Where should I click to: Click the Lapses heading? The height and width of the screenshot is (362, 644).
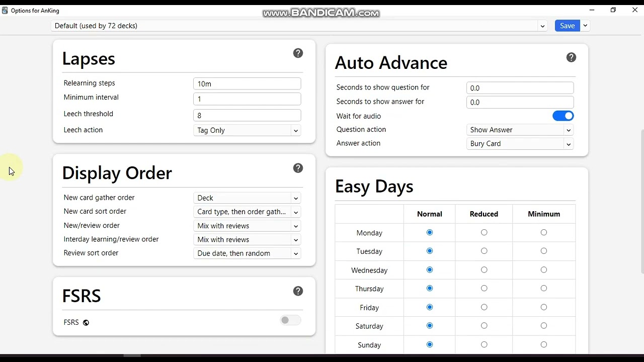coord(89,58)
